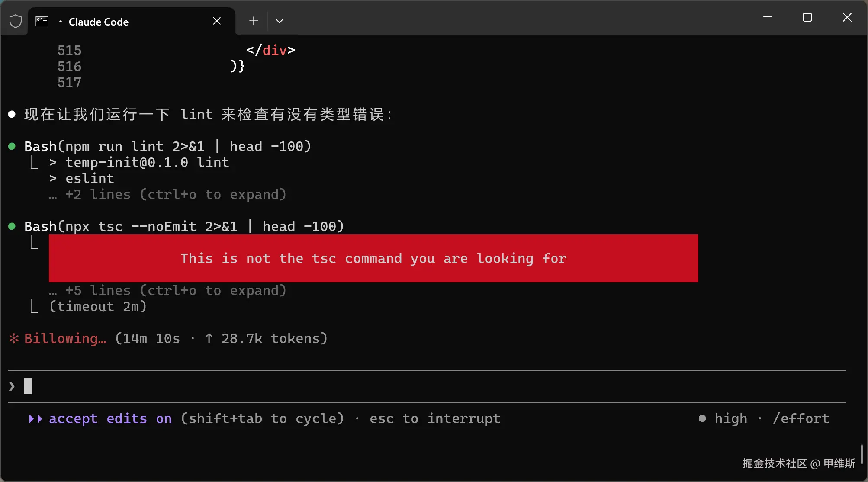The height and width of the screenshot is (482, 868).
Task: Open a new terminal tab with plus
Action: tap(254, 21)
